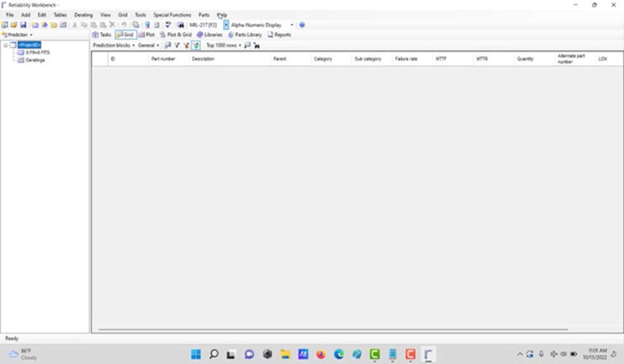Toggle the green filter icon in grid toolbar

pyautogui.click(x=195, y=45)
